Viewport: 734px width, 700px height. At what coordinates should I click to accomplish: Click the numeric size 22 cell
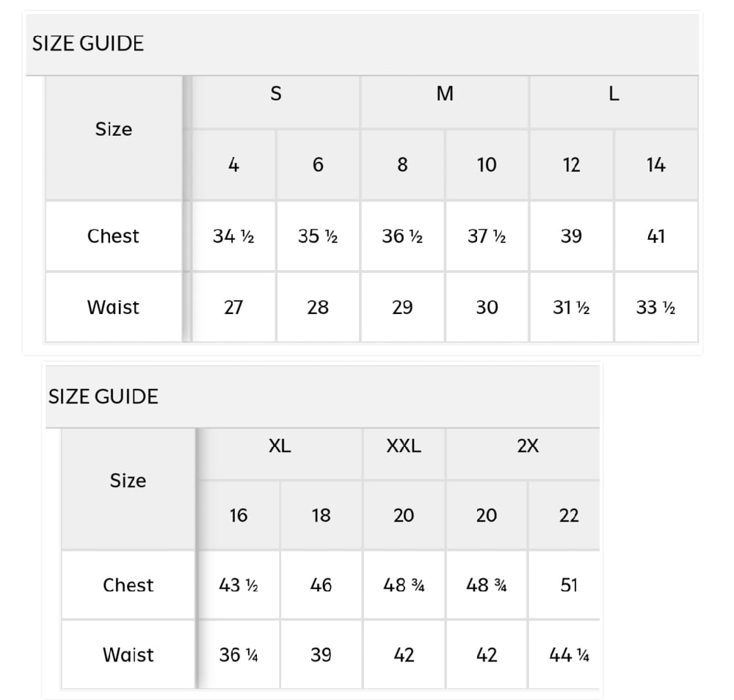click(569, 515)
